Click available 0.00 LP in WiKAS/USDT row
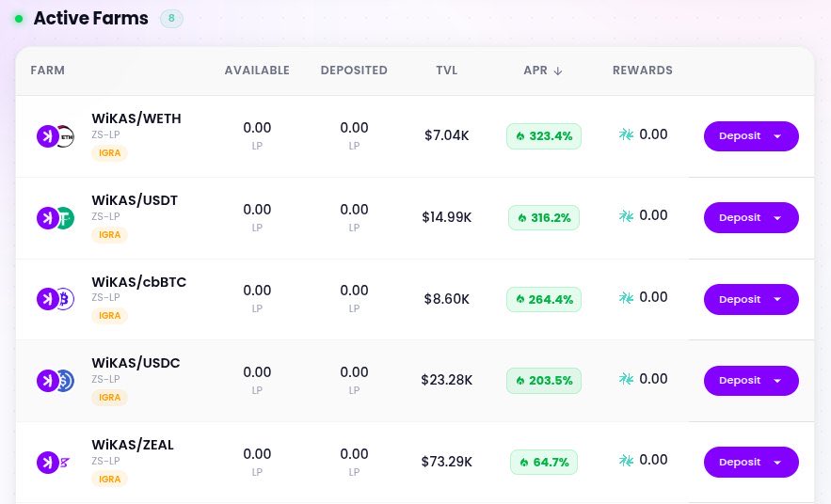 pos(257,217)
